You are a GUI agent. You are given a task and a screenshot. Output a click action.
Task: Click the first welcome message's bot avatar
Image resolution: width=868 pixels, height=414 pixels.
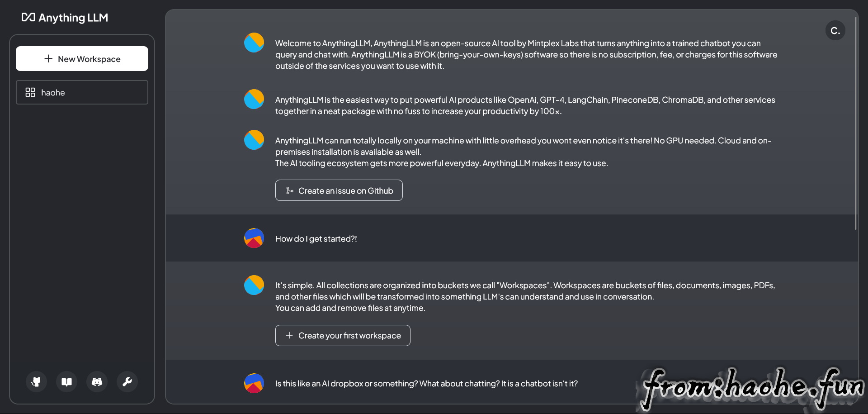click(x=254, y=43)
